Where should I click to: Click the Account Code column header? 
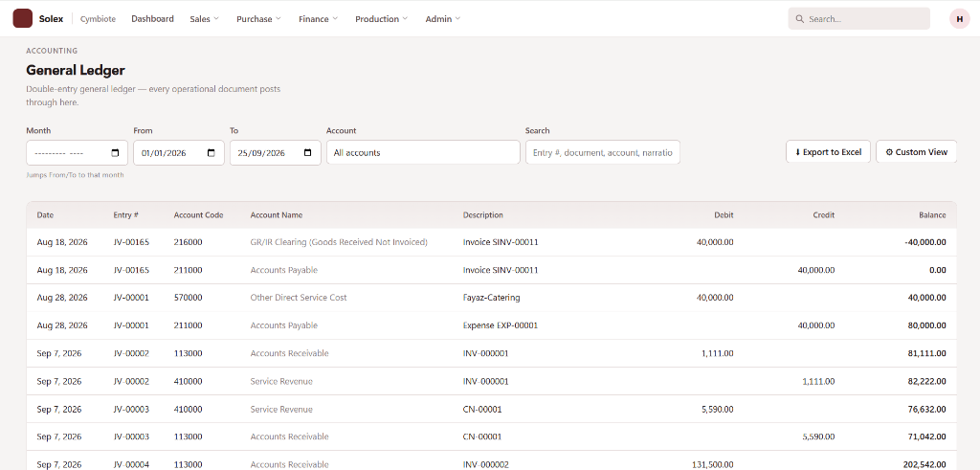point(198,215)
